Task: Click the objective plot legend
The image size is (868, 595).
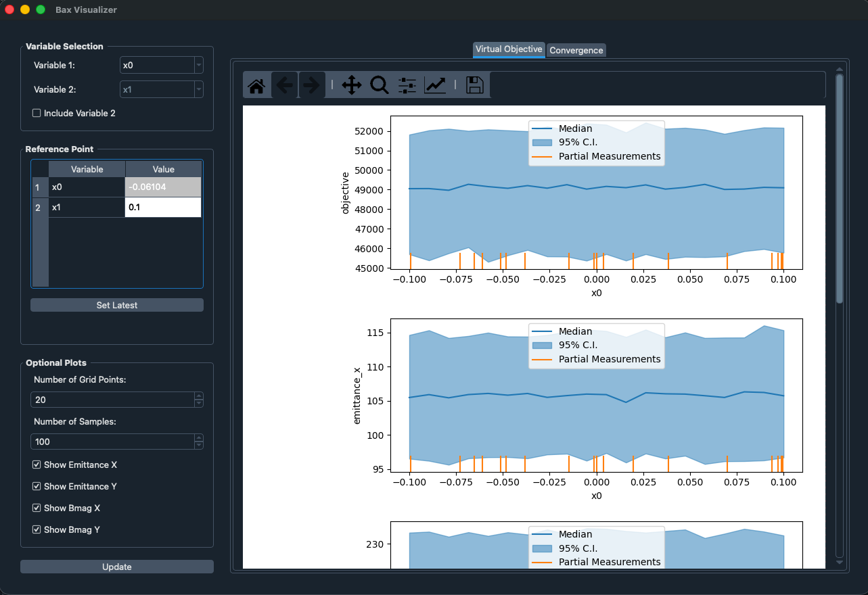Action: tap(596, 143)
